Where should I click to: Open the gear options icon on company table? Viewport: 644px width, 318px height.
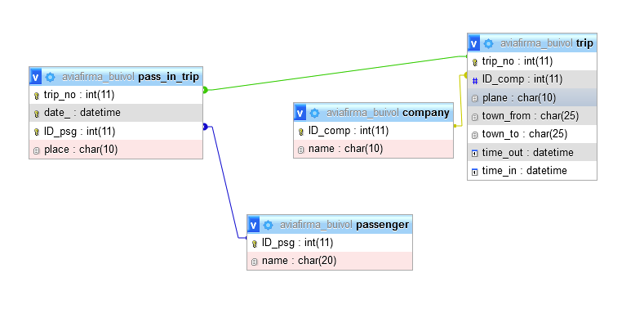point(314,113)
